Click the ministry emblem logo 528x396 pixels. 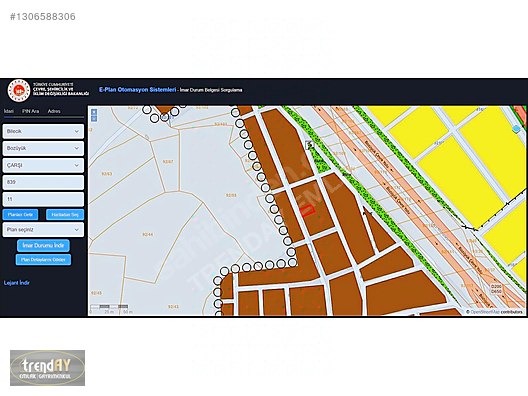click(19, 90)
